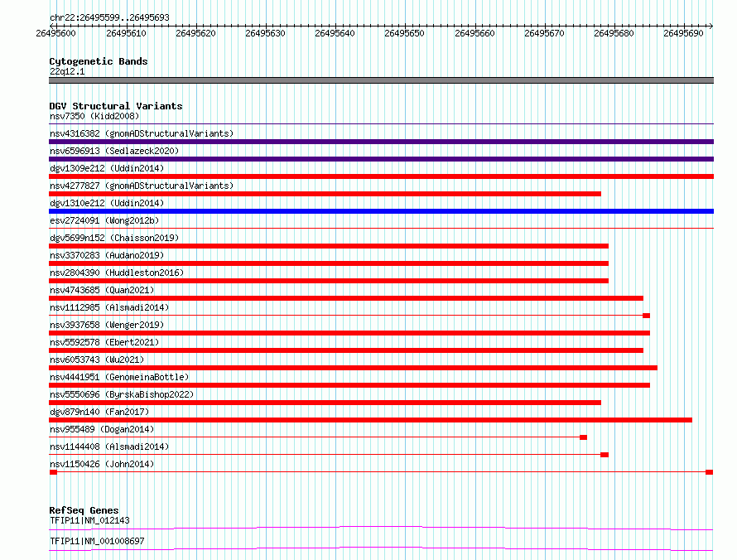Screen dimensions: 737x560
Task: Click the nsv3937658 (Wenger2019) red bar
Action: [x=349, y=333]
